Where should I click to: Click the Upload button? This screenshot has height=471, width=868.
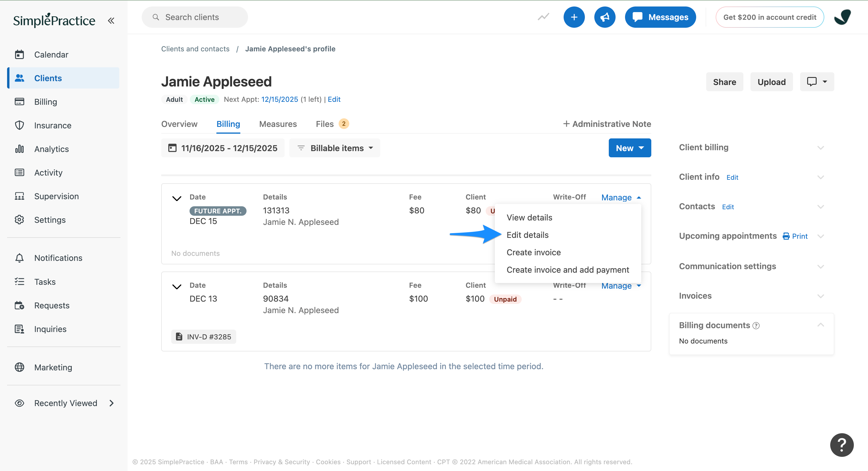click(771, 82)
